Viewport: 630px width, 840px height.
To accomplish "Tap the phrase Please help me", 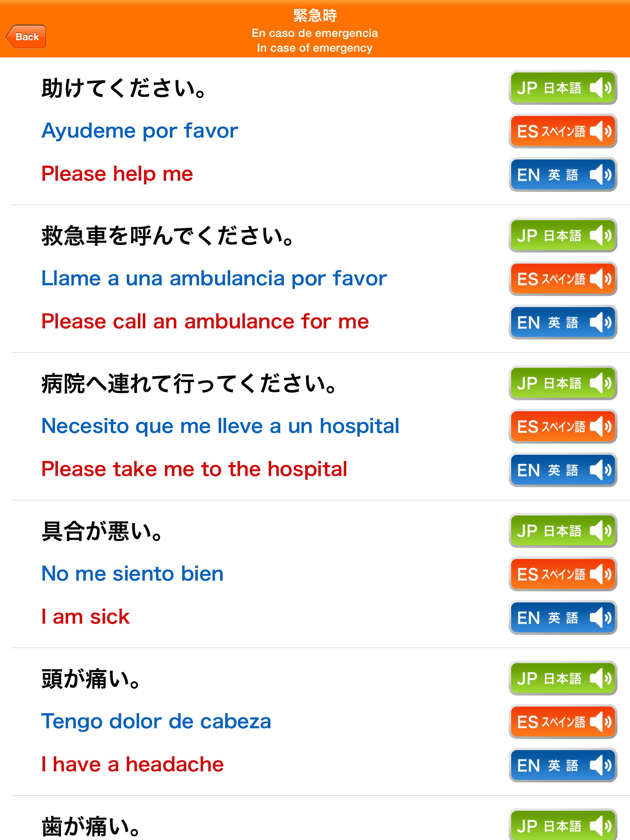I will click(x=117, y=174).
